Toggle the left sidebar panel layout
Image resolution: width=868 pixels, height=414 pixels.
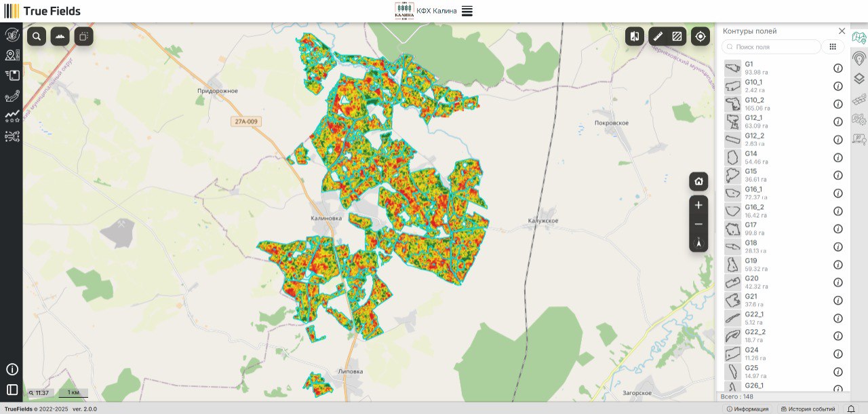click(x=12, y=390)
